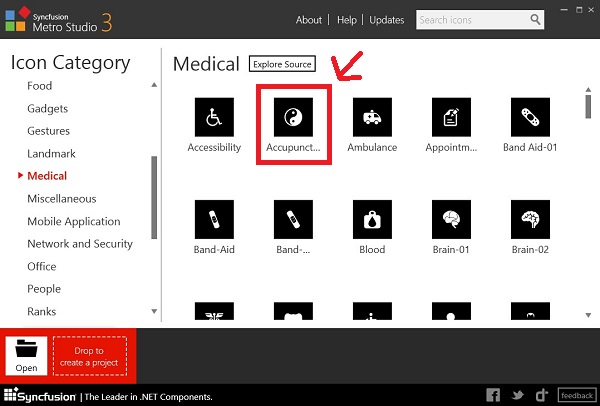Select Network and Security category
Viewport: 600px width, 406px height.
tap(80, 244)
